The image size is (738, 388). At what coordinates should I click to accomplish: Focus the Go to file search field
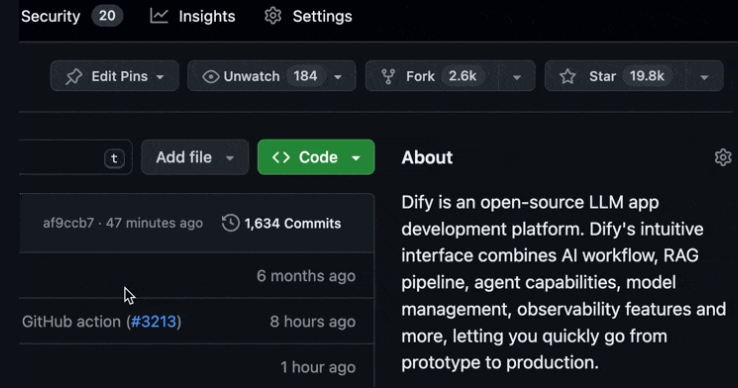point(75,157)
